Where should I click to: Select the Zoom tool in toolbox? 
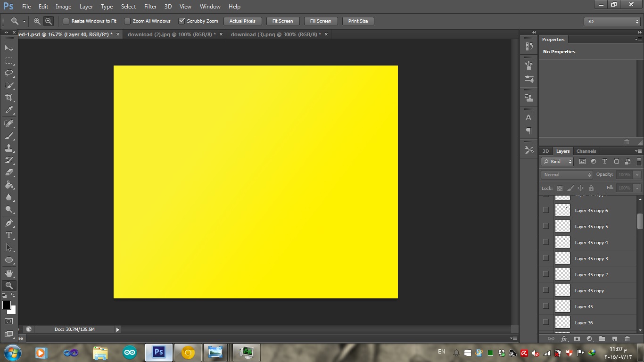9,286
